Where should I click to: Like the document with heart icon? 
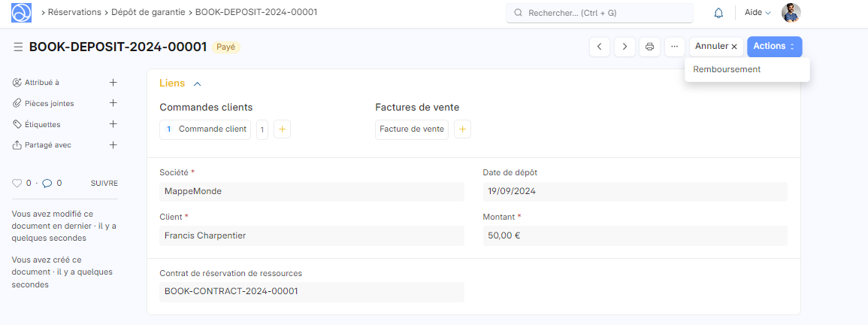click(x=17, y=183)
